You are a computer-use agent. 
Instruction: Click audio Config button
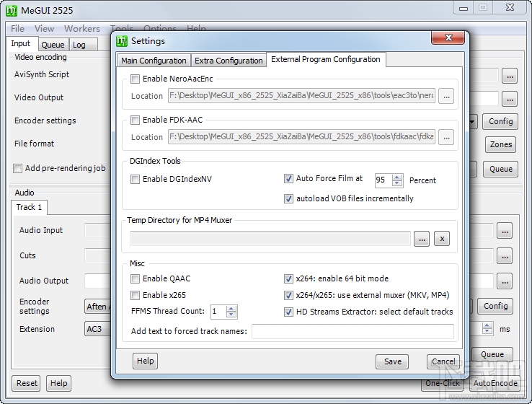pyautogui.click(x=495, y=306)
